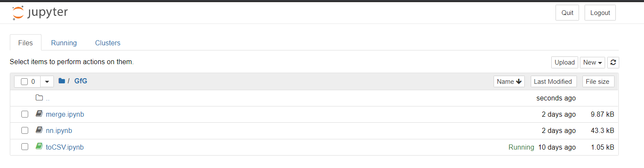Viewport: 644px width, 168px height.
Task: Toggle the select-all items checkbox
Action: click(24, 82)
